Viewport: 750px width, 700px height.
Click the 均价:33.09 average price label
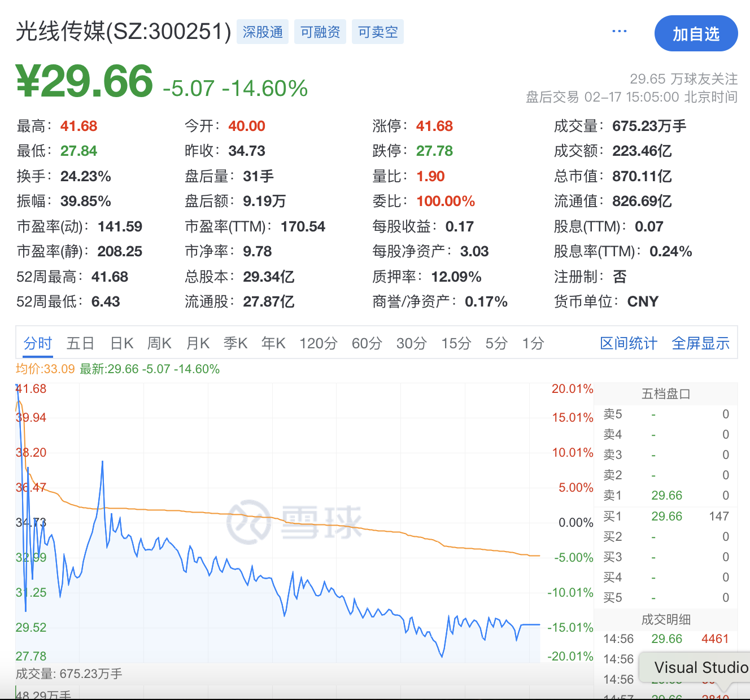(x=45, y=369)
